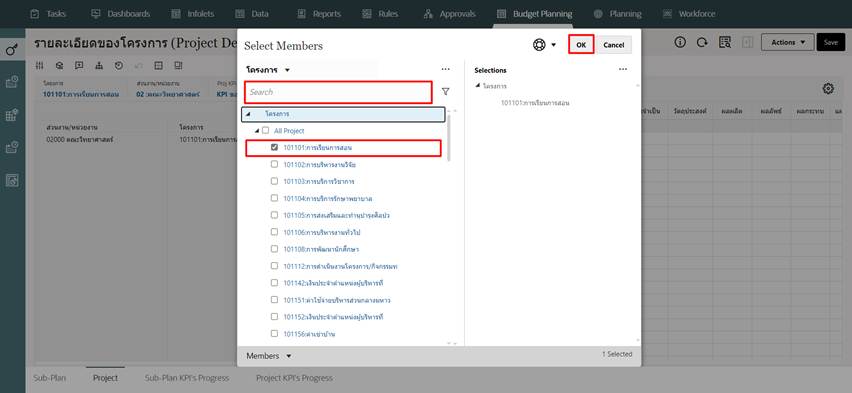This screenshot has height=393, width=852.
Task: Click the Save button on the page
Action: coord(830,42)
